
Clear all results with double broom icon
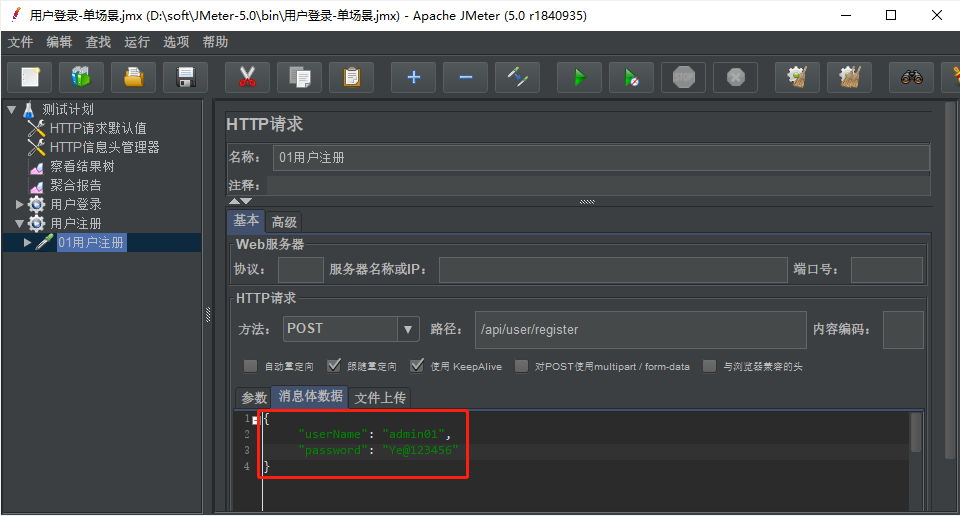[x=849, y=77]
